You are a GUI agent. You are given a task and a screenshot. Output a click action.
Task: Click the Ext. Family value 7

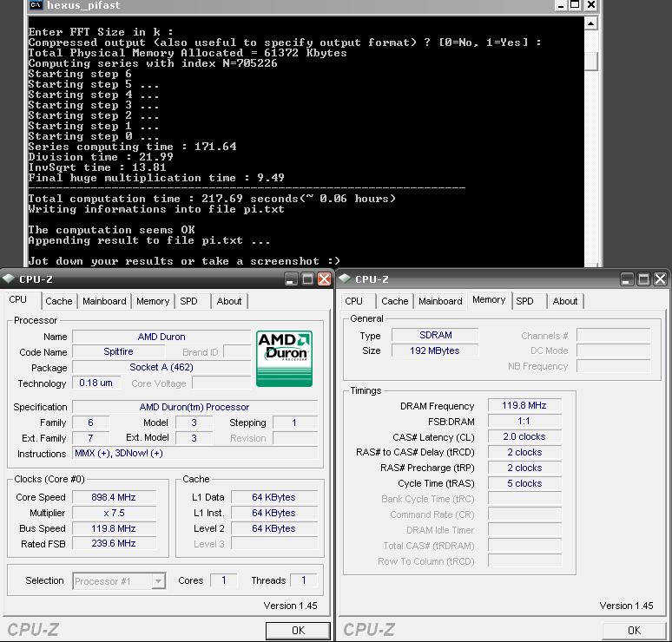tap(90, 438)
